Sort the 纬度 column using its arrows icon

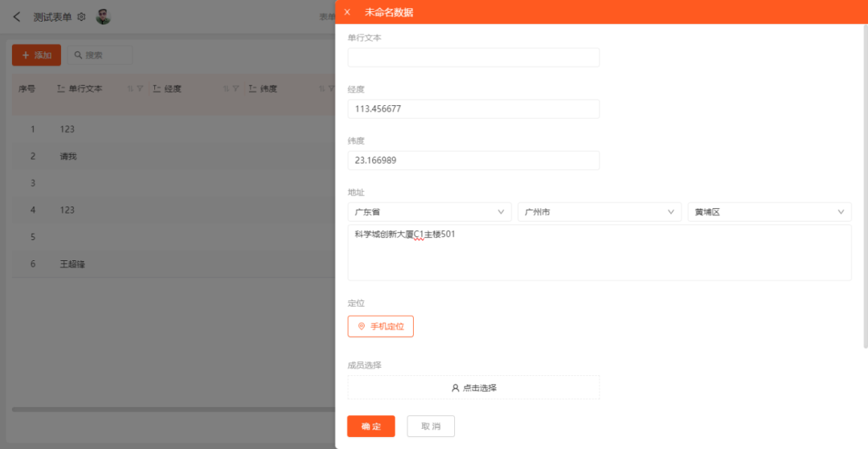(322, 88)
